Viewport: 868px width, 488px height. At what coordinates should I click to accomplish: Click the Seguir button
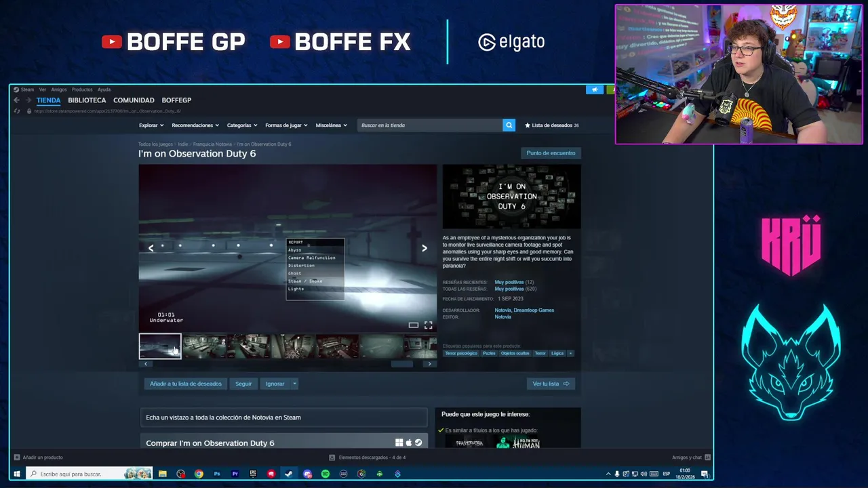tap(243, 384)
